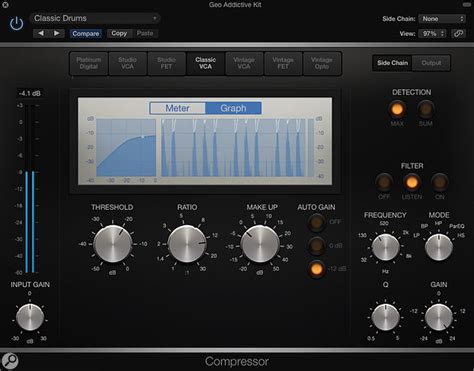Click the Paste button

click(145, 33)
